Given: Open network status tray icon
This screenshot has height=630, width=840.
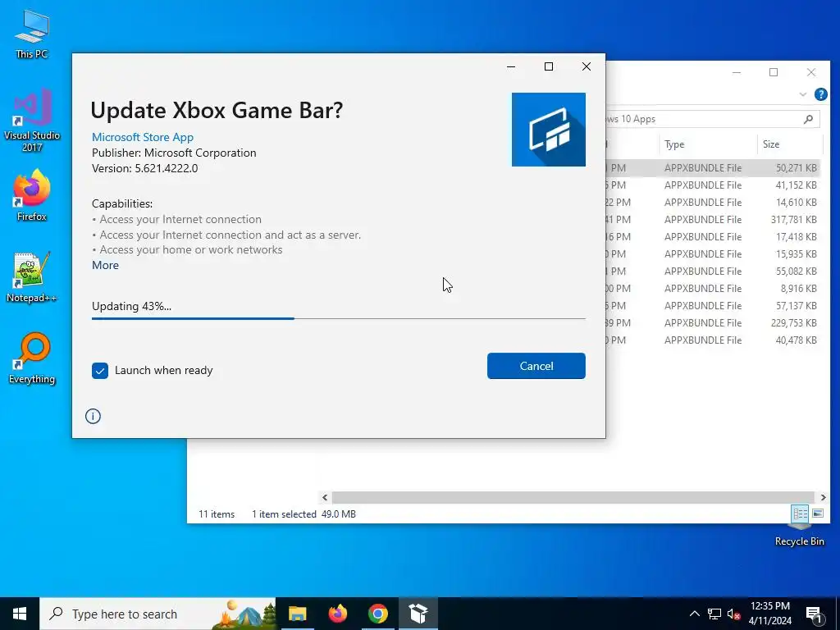Looking at the screenshot, I should [714, 614].
